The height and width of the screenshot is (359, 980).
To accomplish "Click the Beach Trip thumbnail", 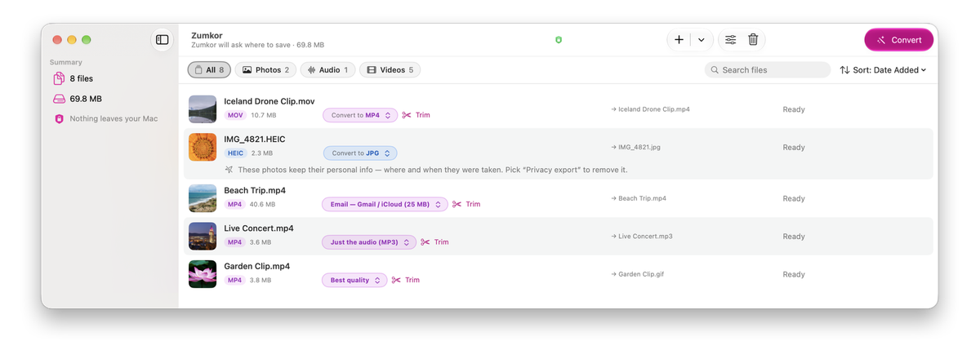I will [203, 198].
